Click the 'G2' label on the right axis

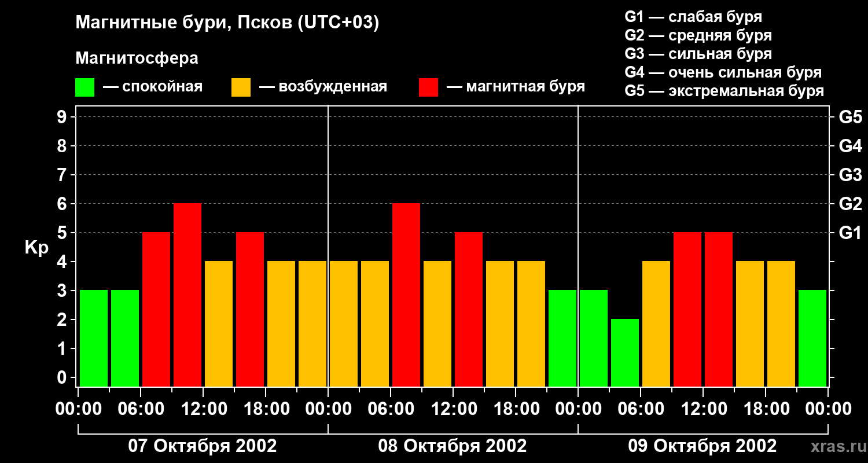click(x=850, y=204)
